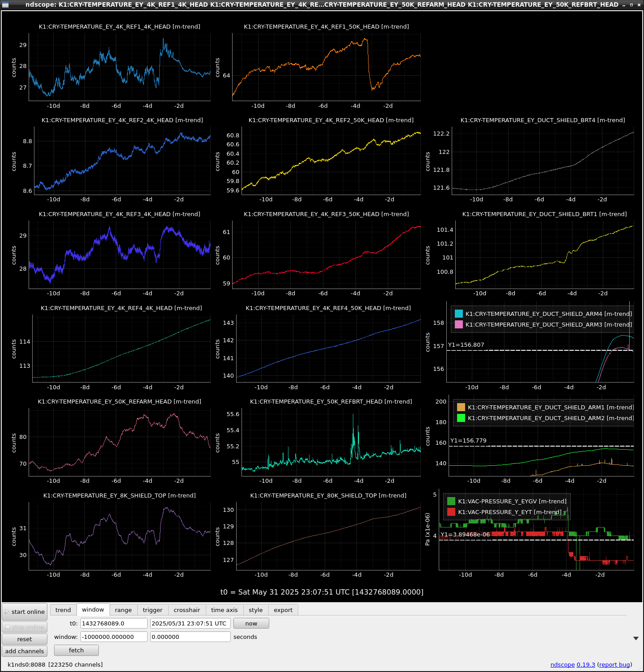Click the EY_4K_REF2_4K_HEAD plot title
The image size is (644, 672).
pos(122,120)
